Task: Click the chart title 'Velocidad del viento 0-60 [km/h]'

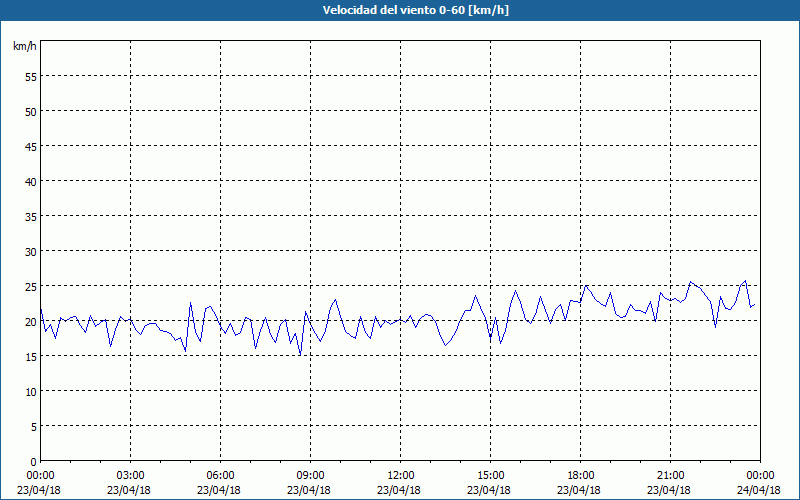Action: pyautogui.click(x=415, y=10)
